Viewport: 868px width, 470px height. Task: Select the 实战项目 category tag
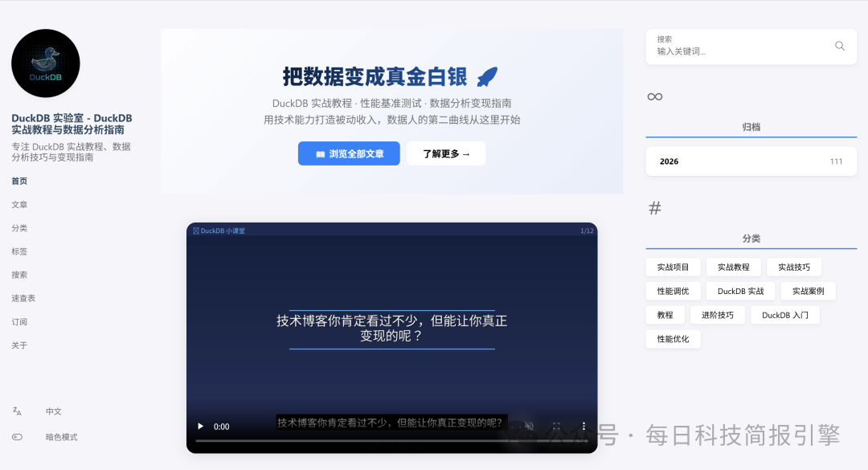pos(674,267)
